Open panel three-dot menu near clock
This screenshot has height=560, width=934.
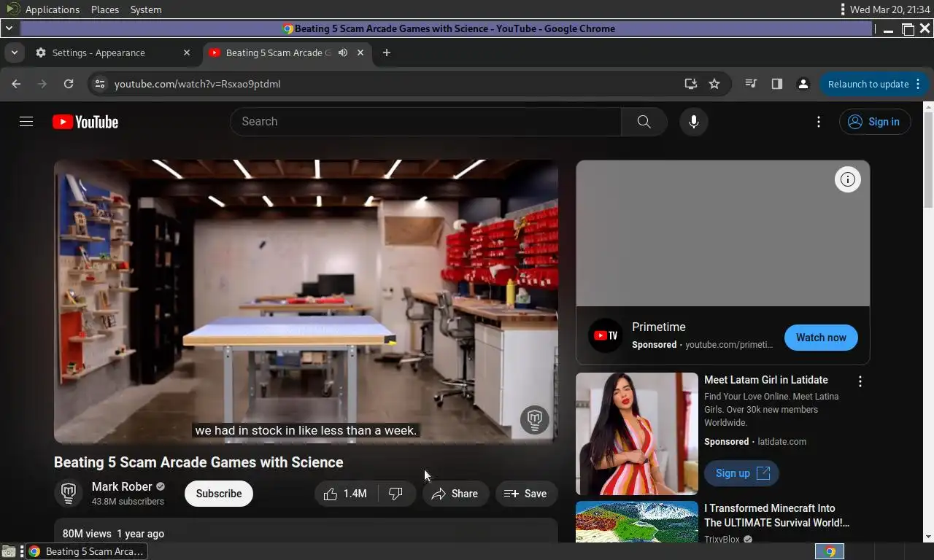(x=843, y=9)
